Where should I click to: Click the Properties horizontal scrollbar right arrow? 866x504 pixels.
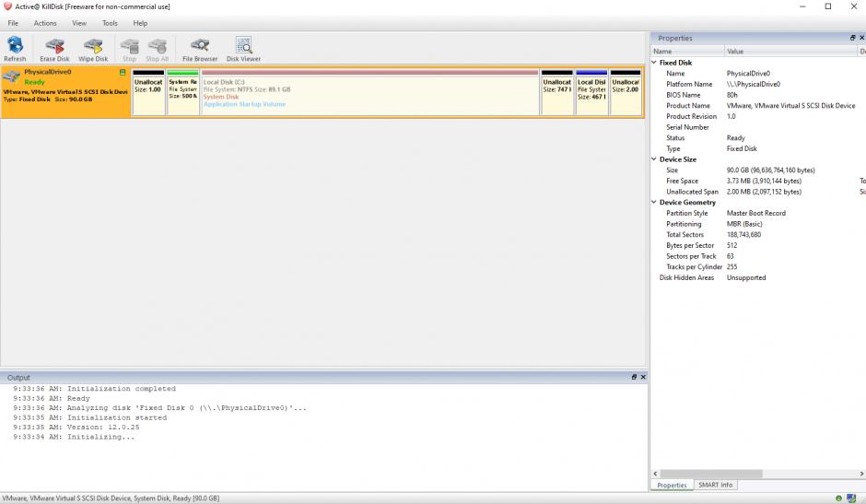pos(860,475)
